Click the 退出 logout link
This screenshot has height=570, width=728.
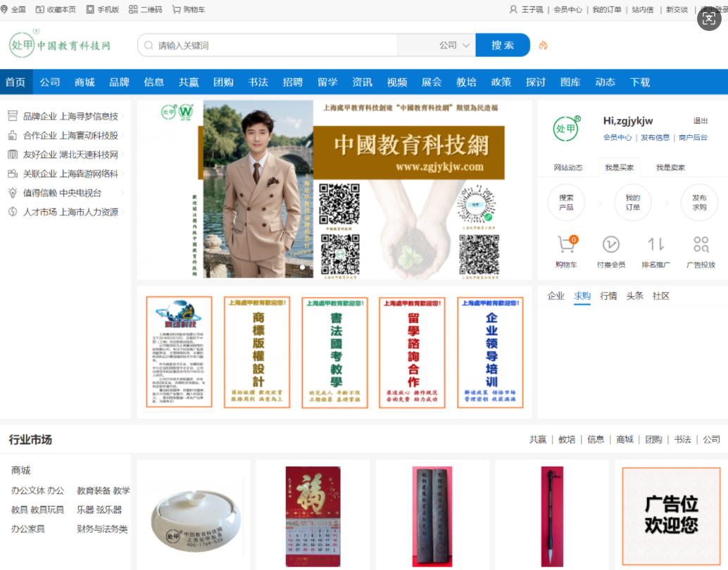pyautogui.click(x=700, y=120)
